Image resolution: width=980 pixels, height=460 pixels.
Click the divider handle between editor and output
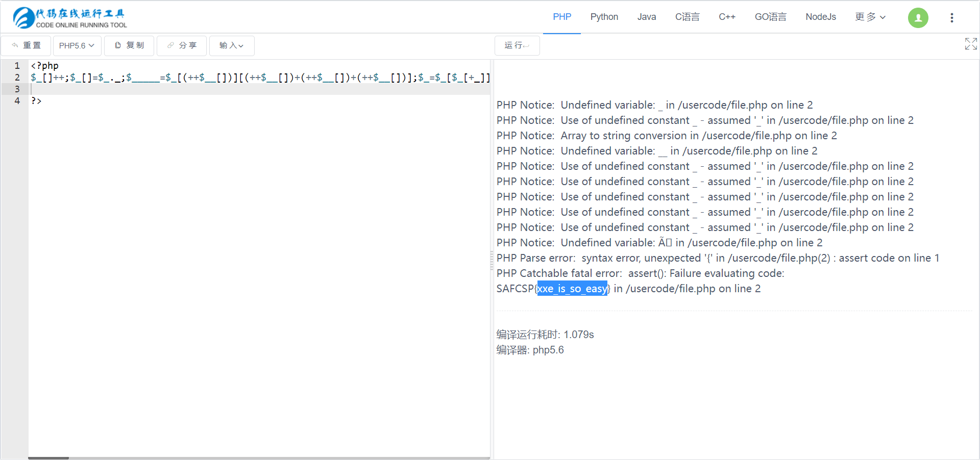point(492,260)
